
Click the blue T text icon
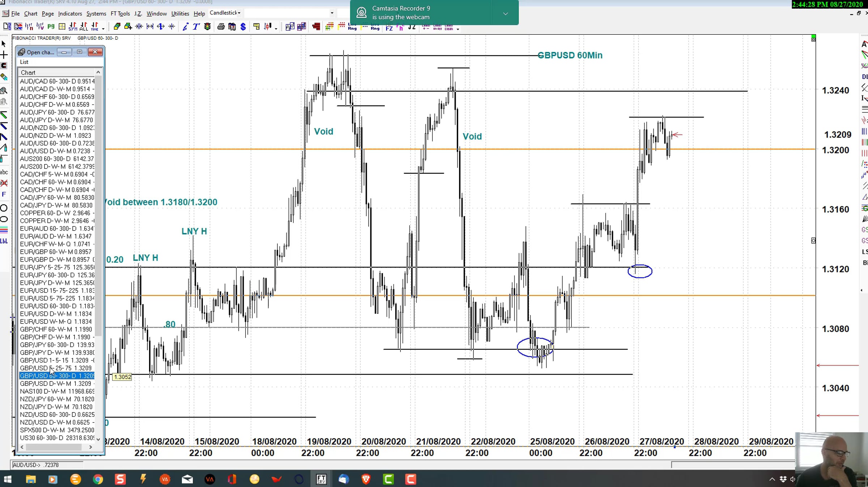(x=196, y=27)
